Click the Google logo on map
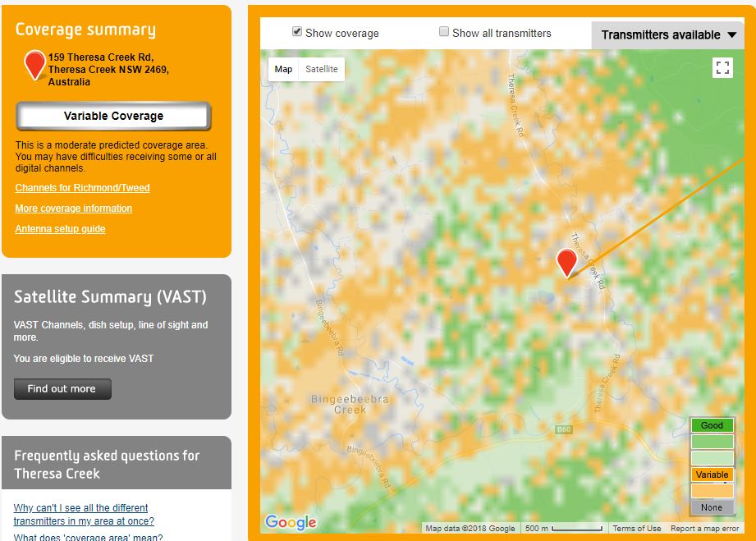The height and width of the screenshot is (541, 756). coord(291,522)
